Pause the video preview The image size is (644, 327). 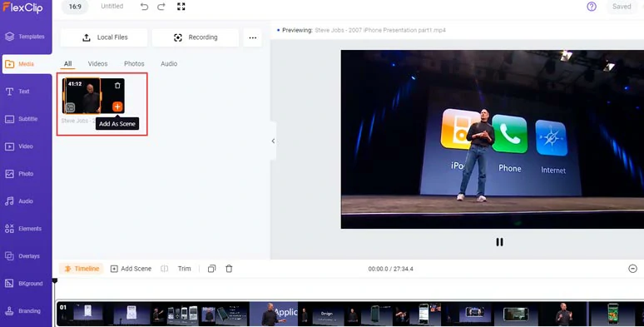pos(499,242)
